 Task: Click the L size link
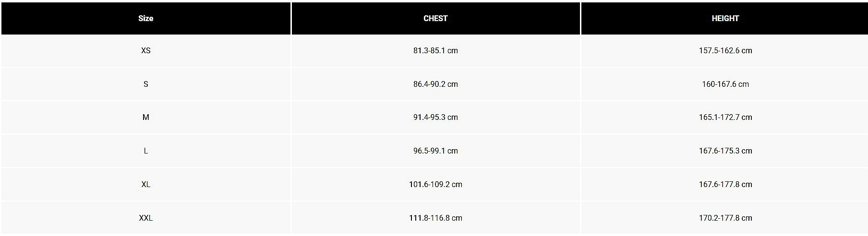146,151
